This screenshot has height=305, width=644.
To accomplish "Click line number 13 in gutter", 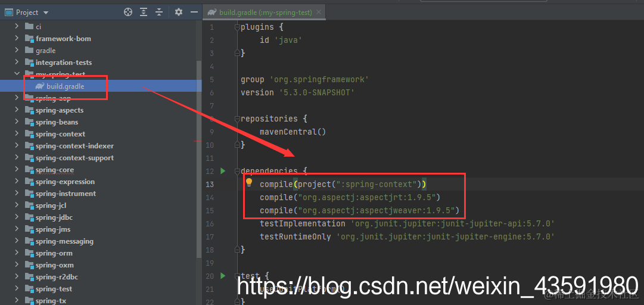I will pos(210,184).
